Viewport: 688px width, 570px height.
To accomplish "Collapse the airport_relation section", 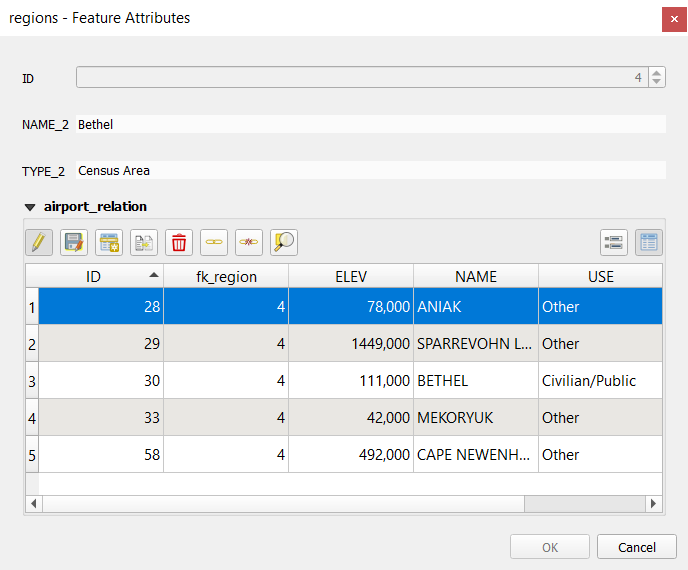I will click(30, 207).
